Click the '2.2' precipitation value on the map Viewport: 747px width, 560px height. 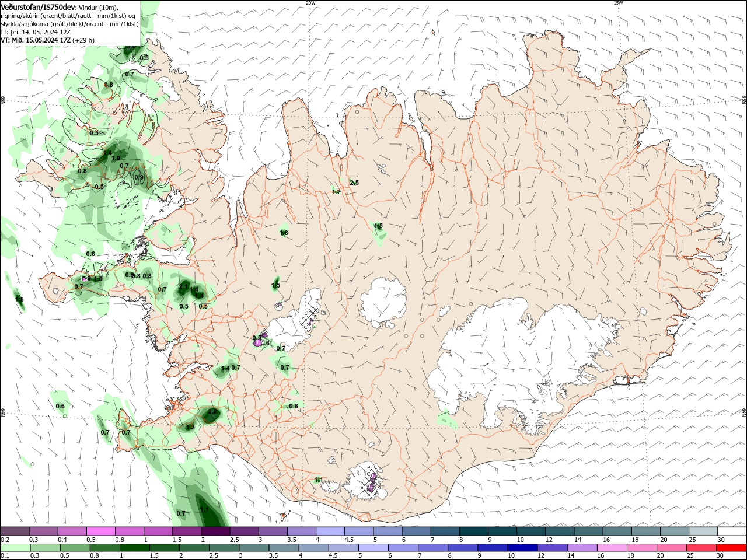(x=212, y=412)
